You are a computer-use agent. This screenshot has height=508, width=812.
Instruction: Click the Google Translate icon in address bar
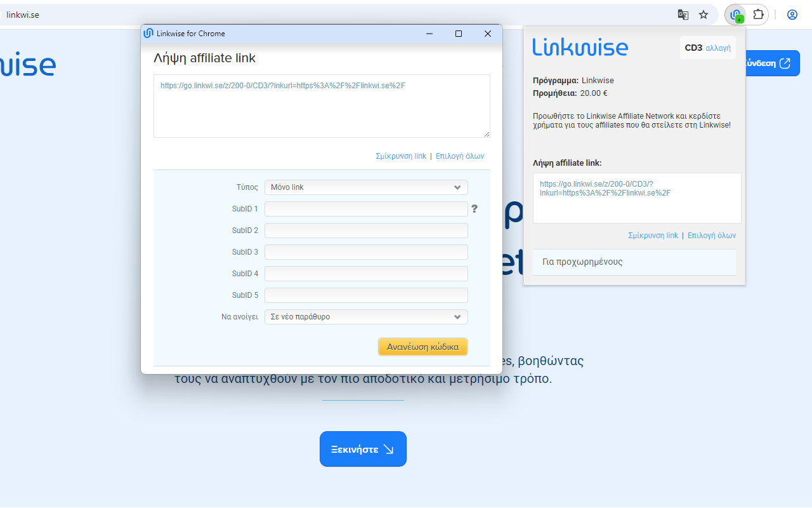683,15
